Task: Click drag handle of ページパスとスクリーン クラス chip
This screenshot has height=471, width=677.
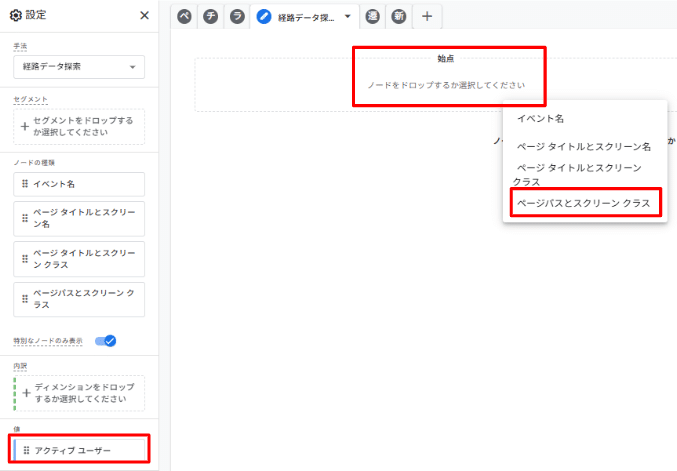Action: pyautogui.click(x=25, y=299)
